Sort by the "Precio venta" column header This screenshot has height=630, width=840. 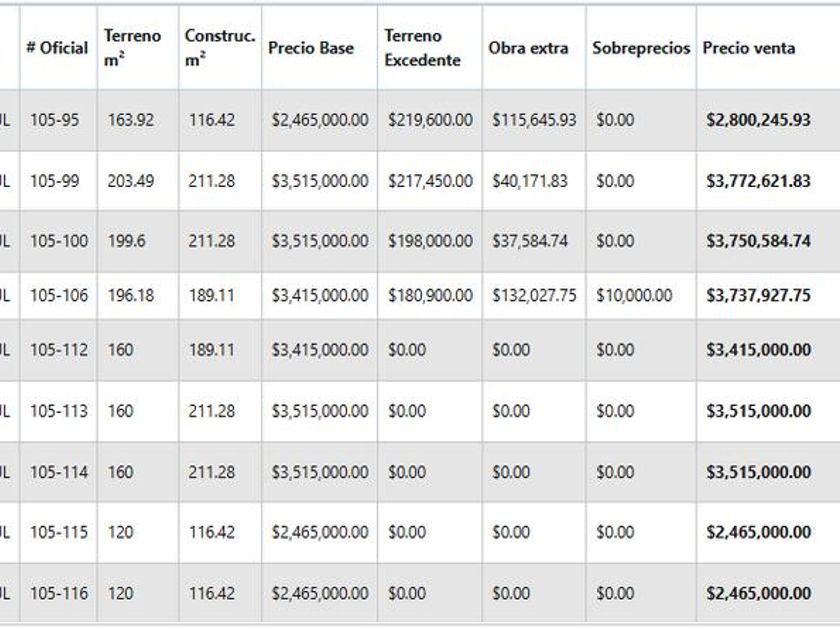749,47
